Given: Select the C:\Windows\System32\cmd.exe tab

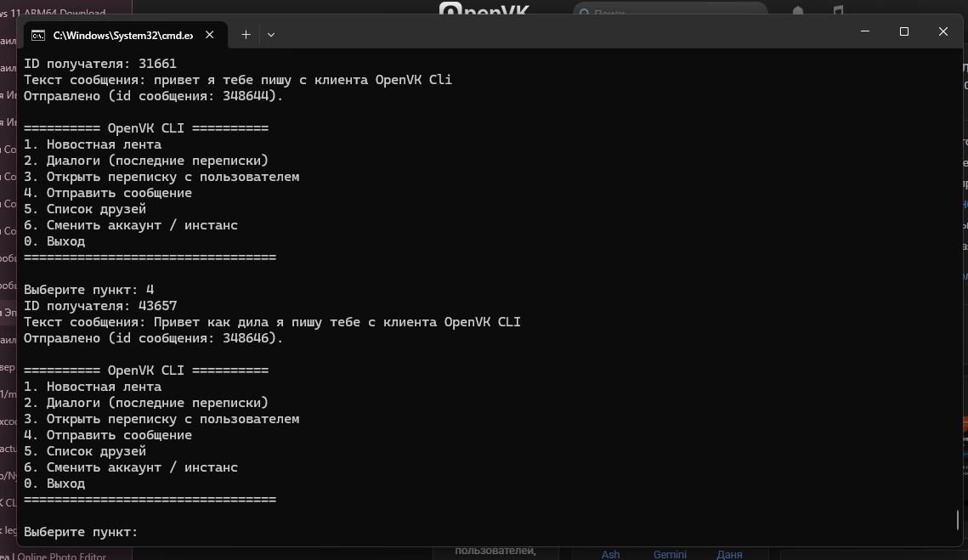Looking at the screenshot, I should (x=125, y=35).
